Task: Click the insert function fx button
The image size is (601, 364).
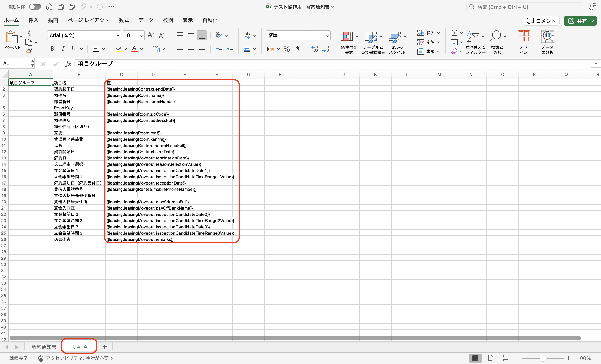Action: click(68, 64)
